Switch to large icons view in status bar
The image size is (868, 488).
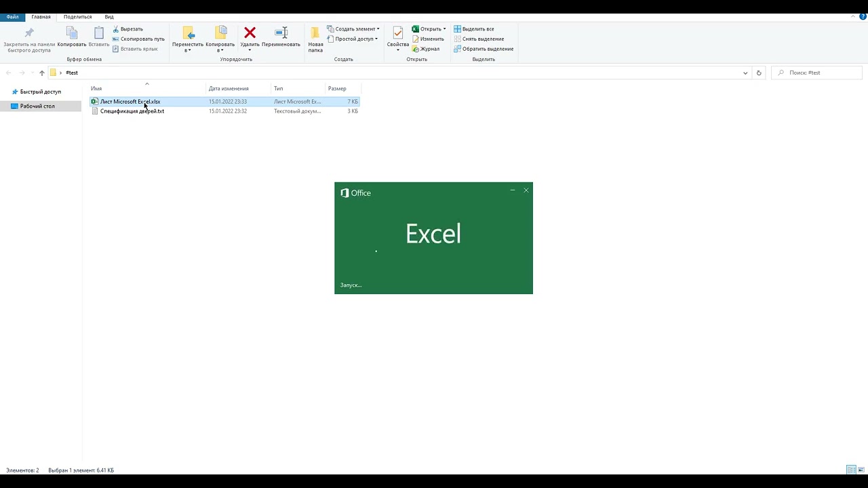[x=861, y=470]
